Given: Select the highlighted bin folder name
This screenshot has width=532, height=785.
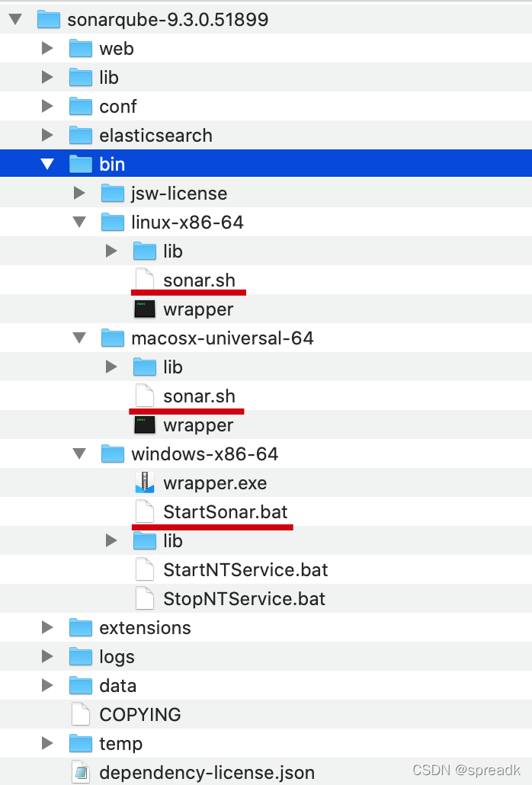Looking at the screenshot, I should [x=112, y=164].
